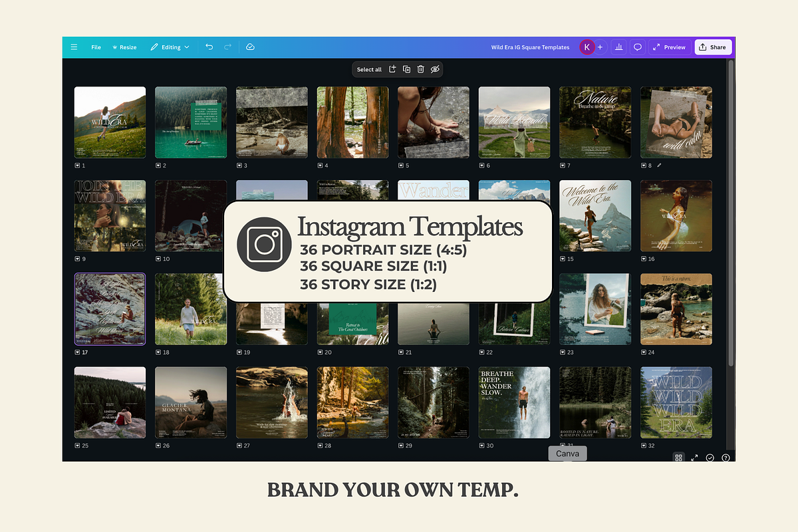This screenshot has width=798, height=532.
Task: Click the vertical scrollbar of page grid
Action: click(x=731, y=213)
